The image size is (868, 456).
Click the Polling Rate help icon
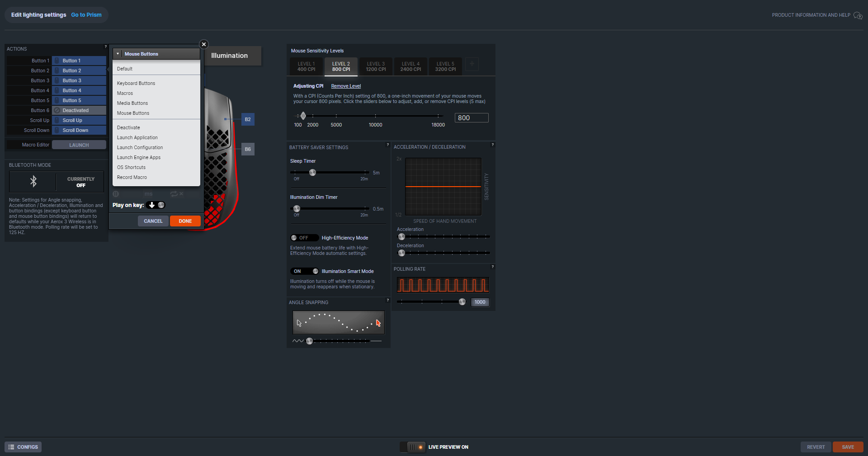click(492, 267)
